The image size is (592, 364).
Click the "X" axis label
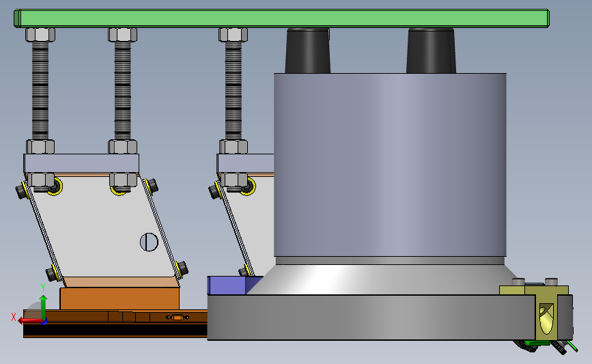coord(14,317)
